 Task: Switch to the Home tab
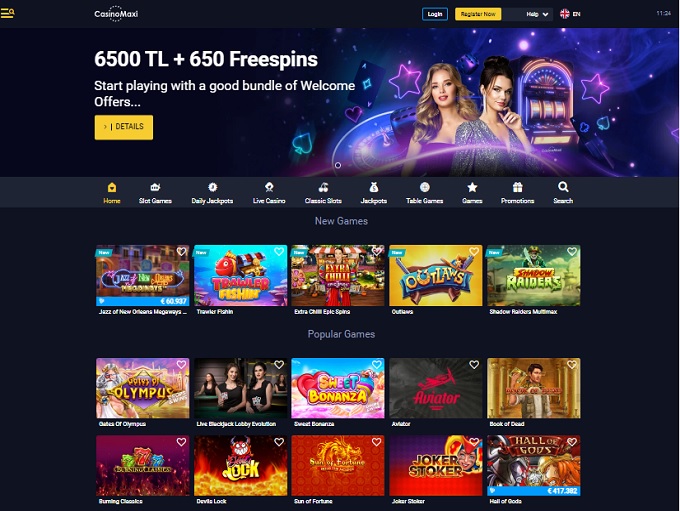112,193
